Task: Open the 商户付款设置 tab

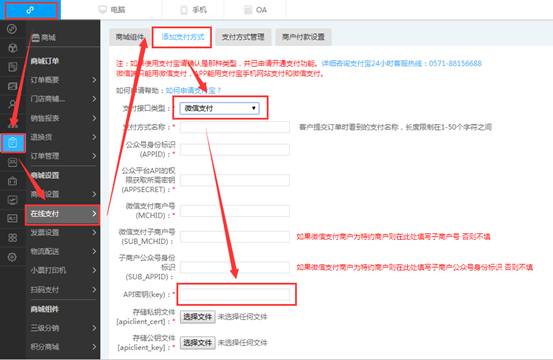Action: pos(303,37)
